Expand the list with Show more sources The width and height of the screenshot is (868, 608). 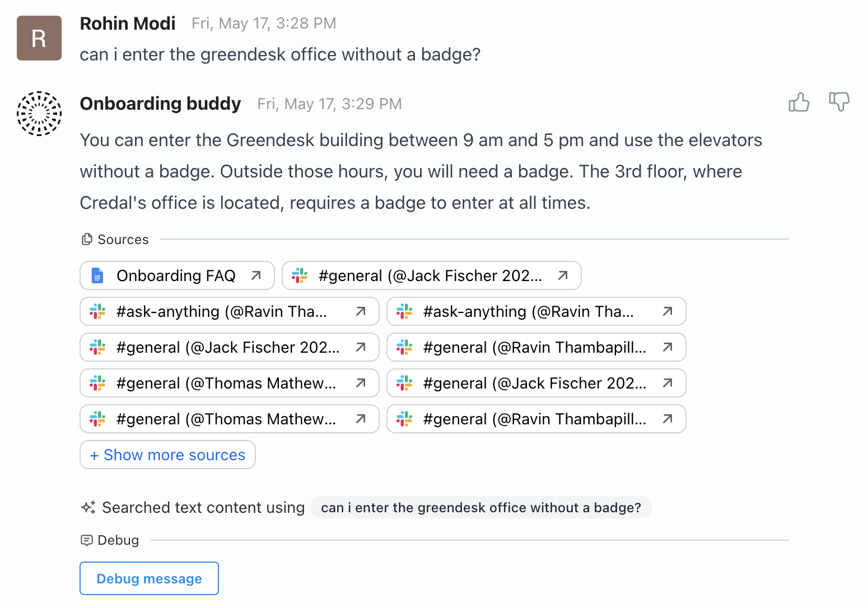(167, 455)
